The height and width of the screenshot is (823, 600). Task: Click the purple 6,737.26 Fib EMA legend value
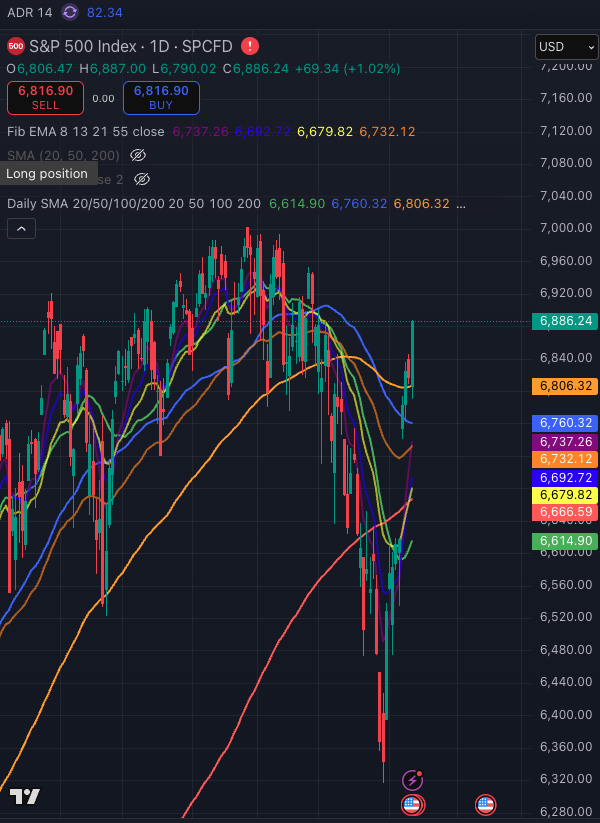pos(201,132)
